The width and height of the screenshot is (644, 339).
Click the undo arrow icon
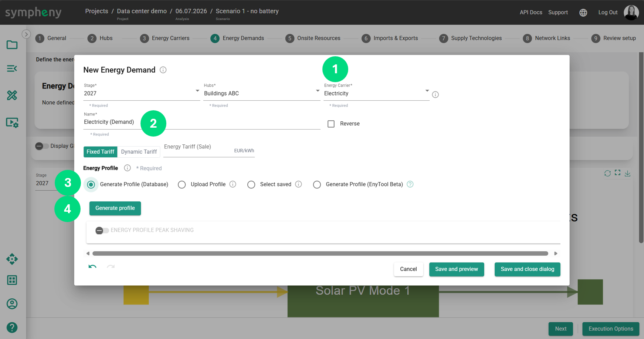(92, 266)
